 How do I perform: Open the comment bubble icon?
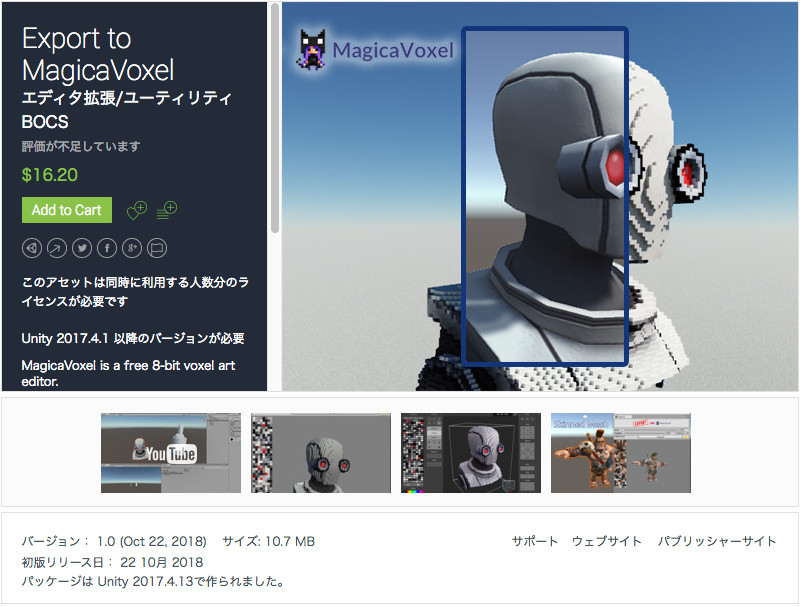pyautogui.click(x=157, y=249)
